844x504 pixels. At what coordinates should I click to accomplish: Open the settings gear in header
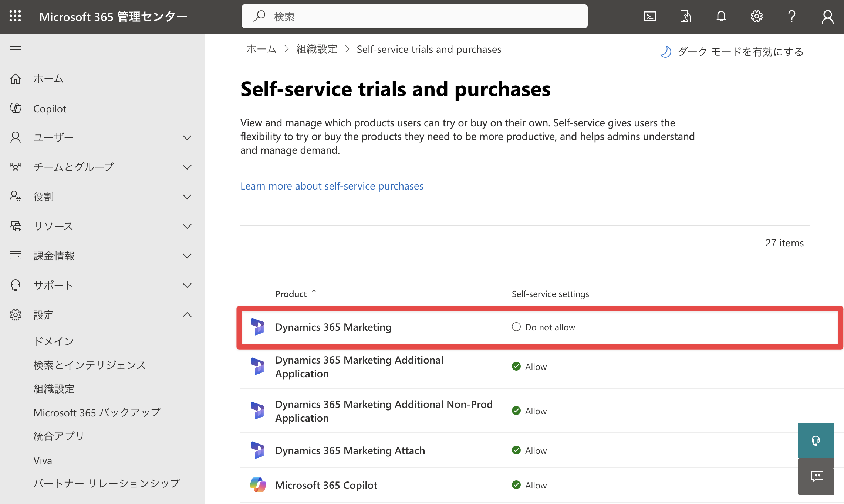pos(756,16)
